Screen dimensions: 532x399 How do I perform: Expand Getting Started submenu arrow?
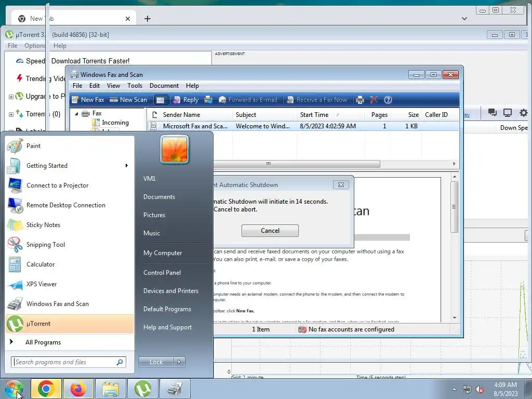(127, 166)
